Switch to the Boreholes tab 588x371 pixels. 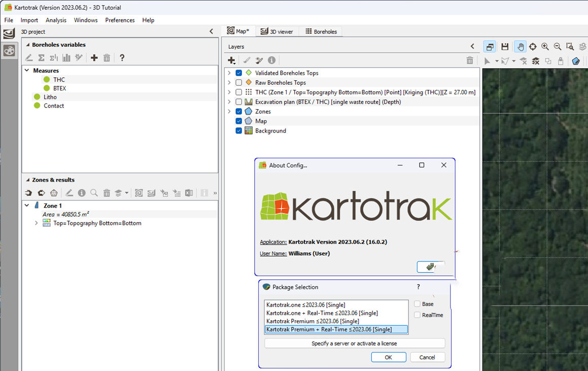pyautogui.click(x=321, y=31)
